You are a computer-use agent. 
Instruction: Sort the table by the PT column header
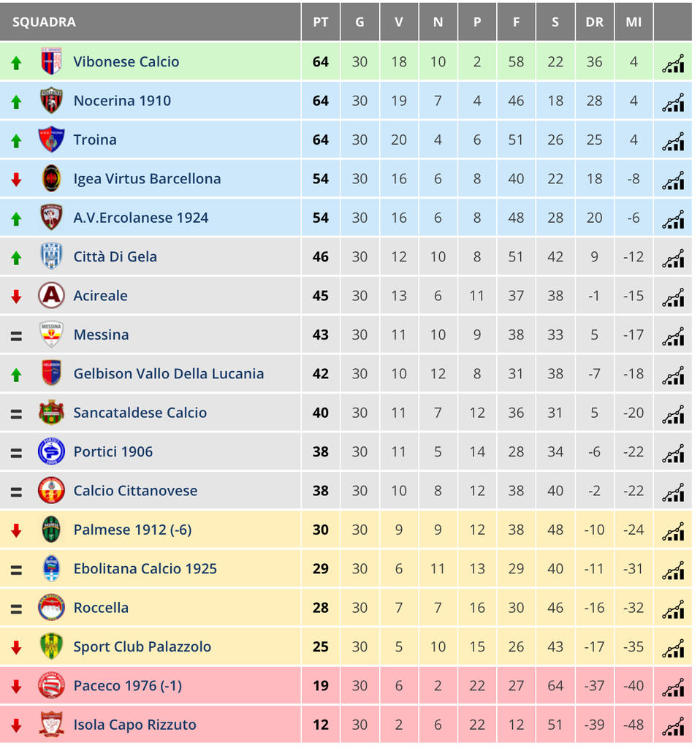[x=321, y=22]
